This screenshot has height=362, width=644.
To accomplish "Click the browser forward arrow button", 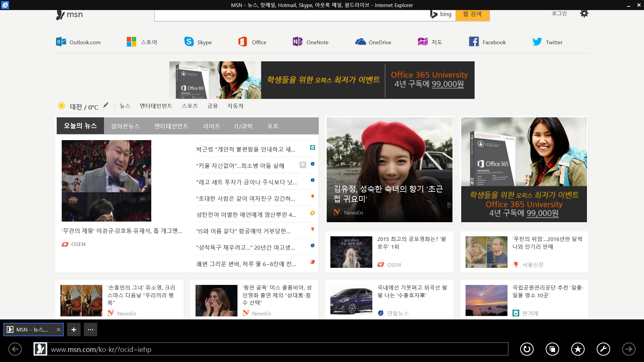I will 629,349.
